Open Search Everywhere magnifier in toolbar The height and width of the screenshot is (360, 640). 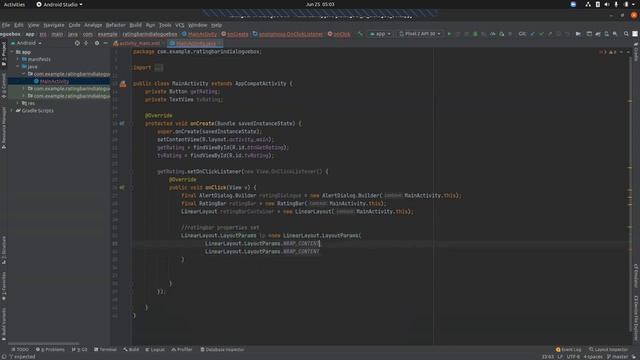[626, 34]
